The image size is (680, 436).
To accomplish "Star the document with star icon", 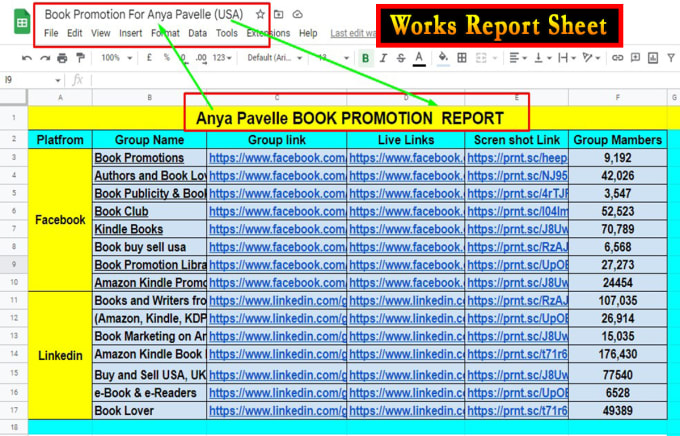I will (x=260, y=14).
